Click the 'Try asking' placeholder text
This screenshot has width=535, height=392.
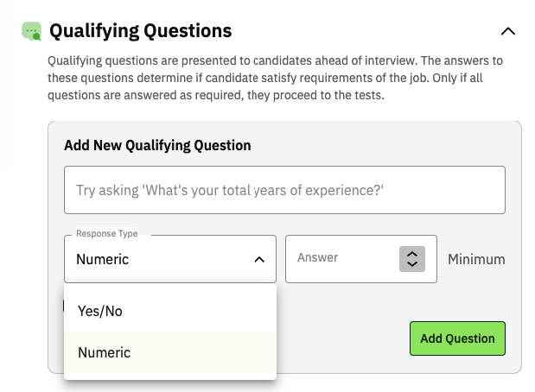click(230, 190)
